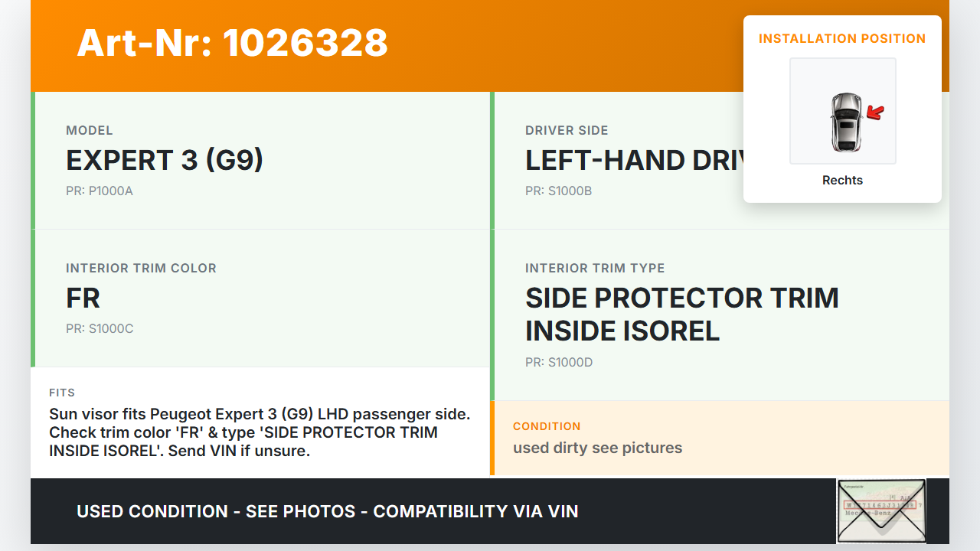Click the PR: P1000A code
Viewport: 980px width, 551px height.
100,191
